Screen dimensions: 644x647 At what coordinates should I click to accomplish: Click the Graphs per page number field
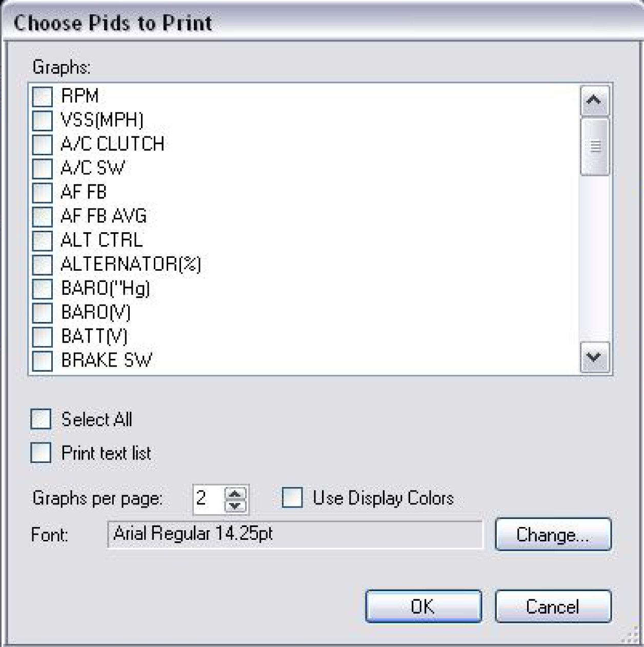(208, 498)
